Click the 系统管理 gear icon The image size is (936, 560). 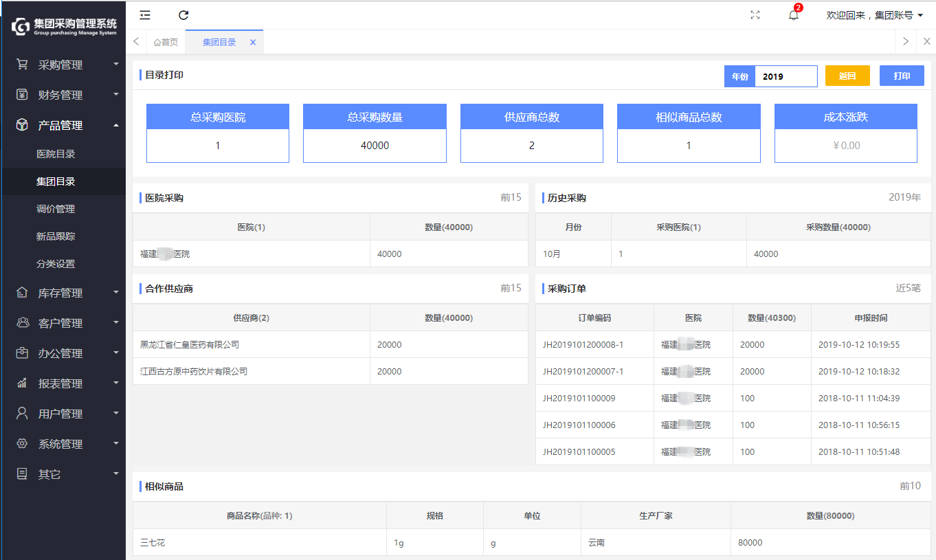(x=22, y=444)
